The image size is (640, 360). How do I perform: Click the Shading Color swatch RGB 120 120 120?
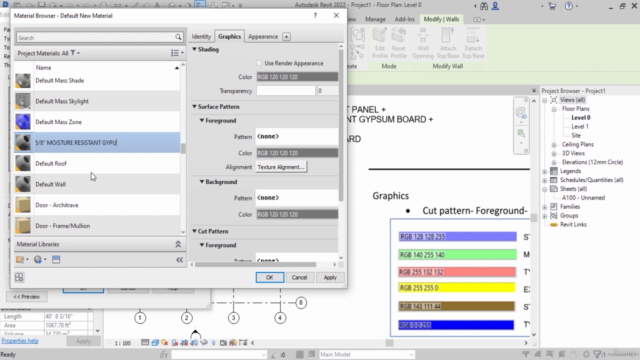point(297,77)
